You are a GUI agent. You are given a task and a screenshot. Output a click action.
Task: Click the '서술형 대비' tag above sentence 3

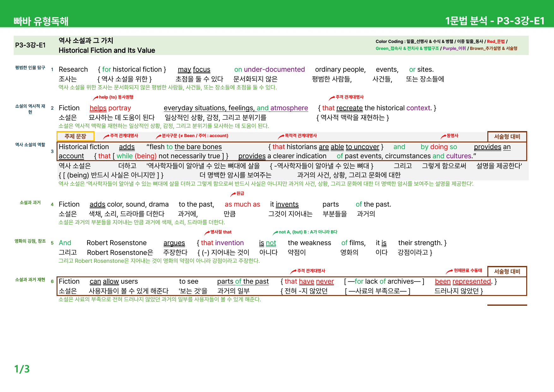pos(507,136)
